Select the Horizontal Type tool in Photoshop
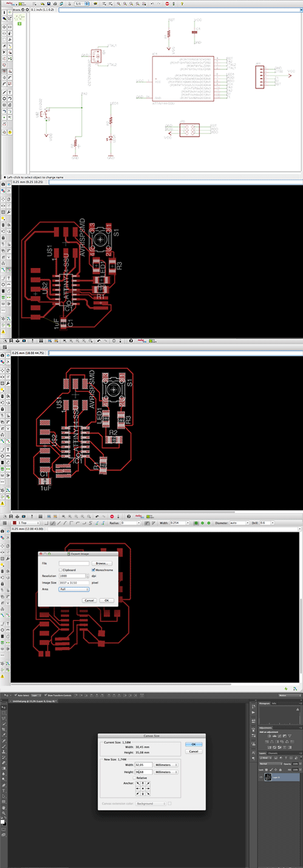Viewport: 303px width, 868px height. click(4, 791)
